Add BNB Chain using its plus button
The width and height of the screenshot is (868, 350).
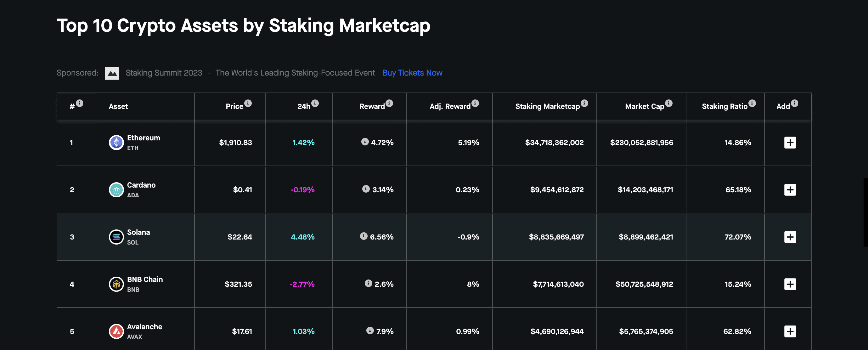tap(790, 284)
